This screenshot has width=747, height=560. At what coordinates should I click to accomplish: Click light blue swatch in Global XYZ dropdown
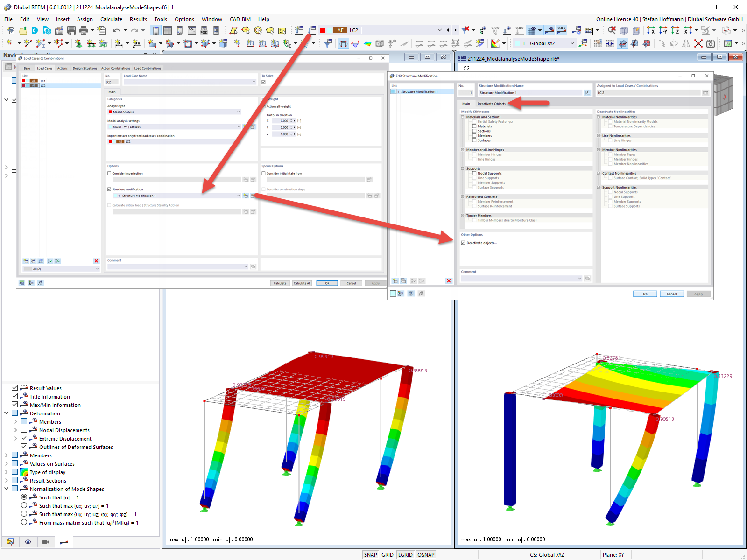(517, 43)
